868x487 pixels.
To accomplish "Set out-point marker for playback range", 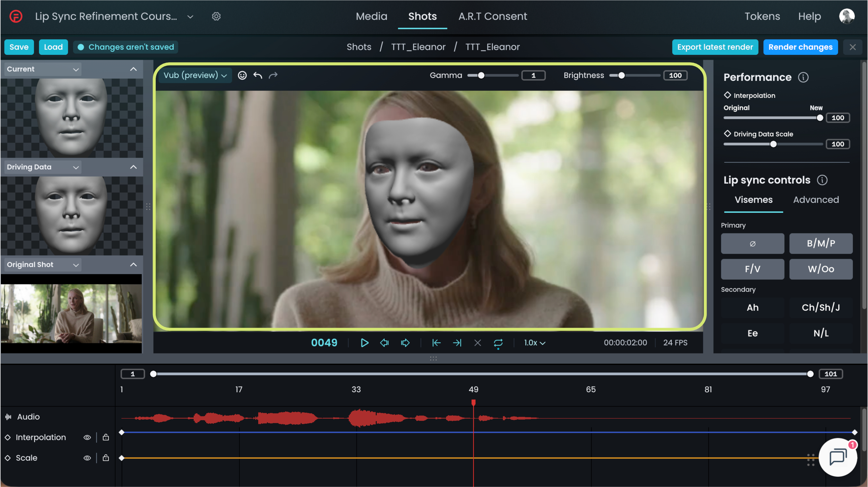I will click(457, 343).
